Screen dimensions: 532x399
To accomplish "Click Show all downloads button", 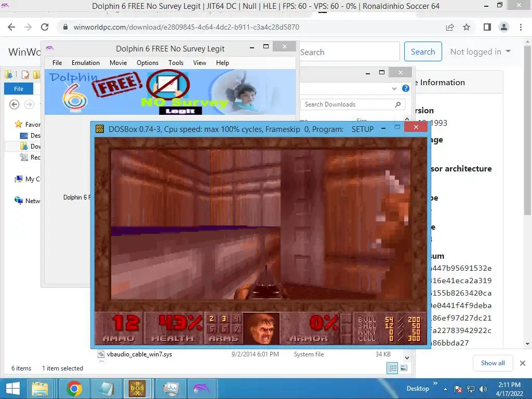I will pyautogui.click(x=493, y=363).
